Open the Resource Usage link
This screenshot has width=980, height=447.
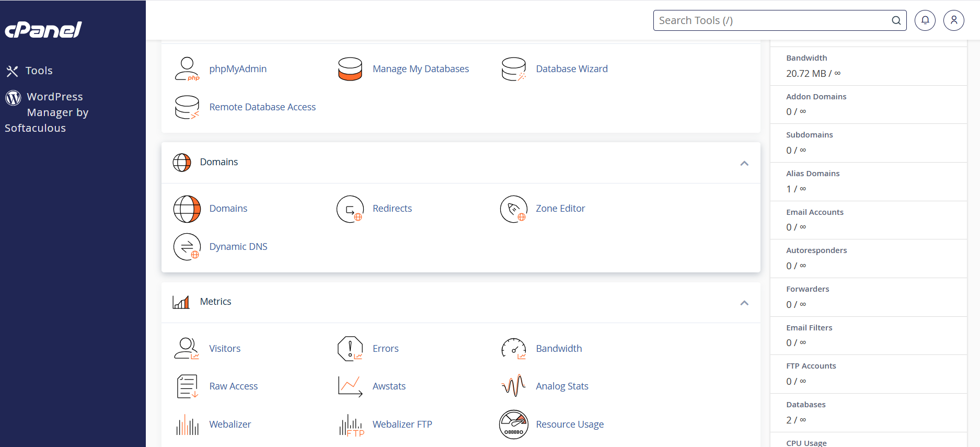[570, 425]
